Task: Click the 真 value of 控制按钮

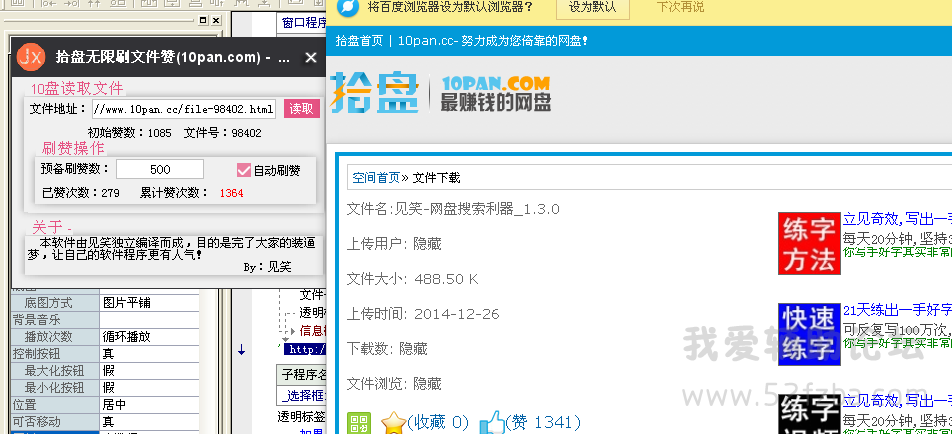Action: [x=149, y=353]
